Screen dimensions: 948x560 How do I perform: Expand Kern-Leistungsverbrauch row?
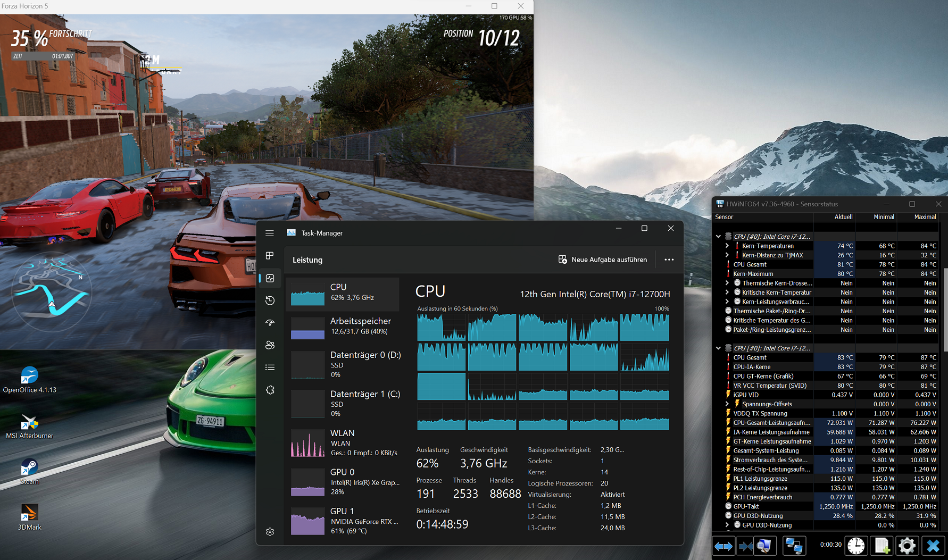[727, 302]
